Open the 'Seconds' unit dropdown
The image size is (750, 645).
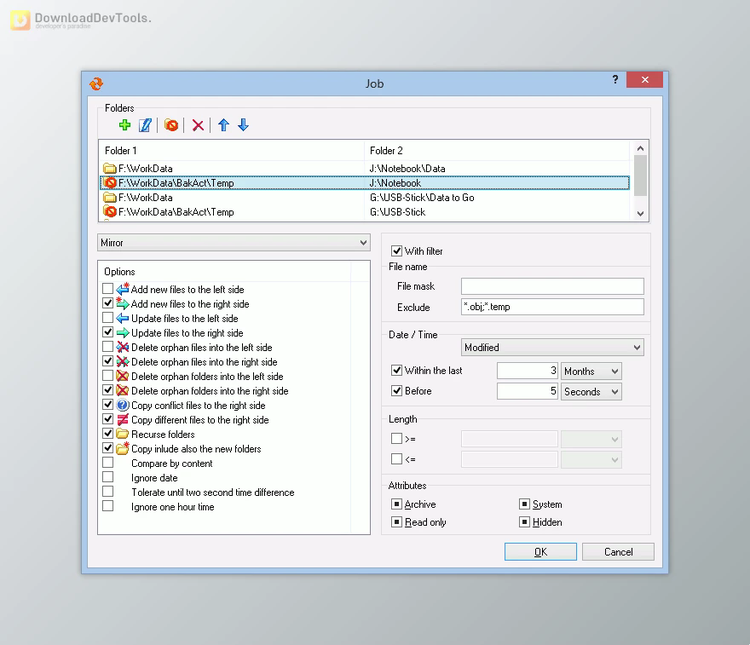(x=591, y=392)
